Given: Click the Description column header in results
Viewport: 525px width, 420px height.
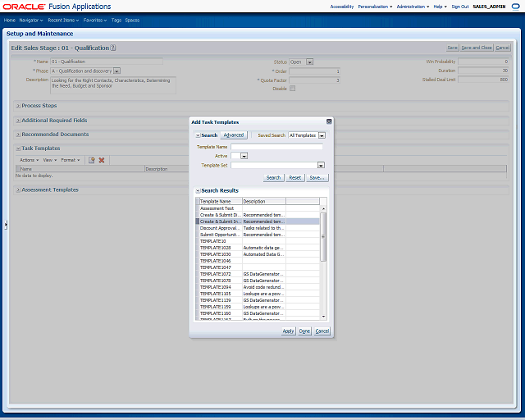Looking at the screenshot, I should point(264,201).
